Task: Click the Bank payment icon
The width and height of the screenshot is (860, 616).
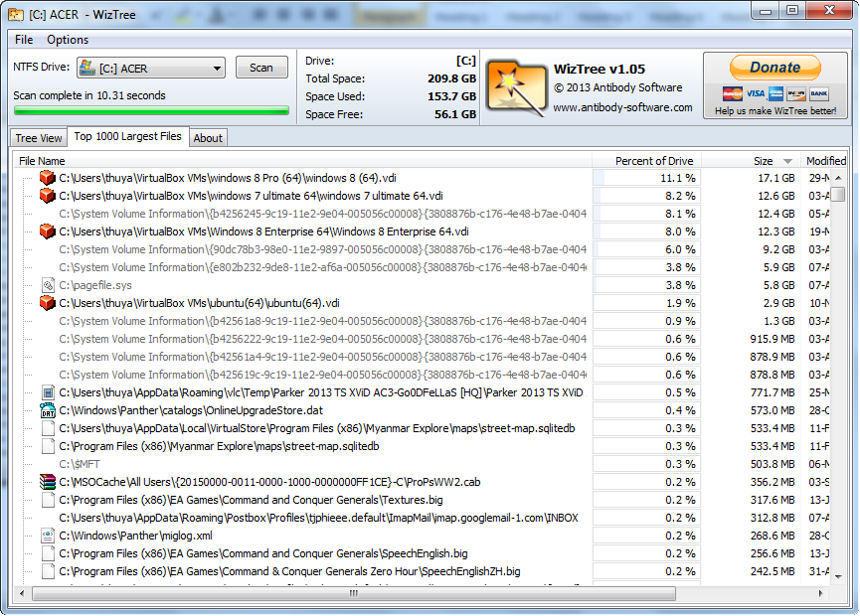Action: click(x=818, y=93)
